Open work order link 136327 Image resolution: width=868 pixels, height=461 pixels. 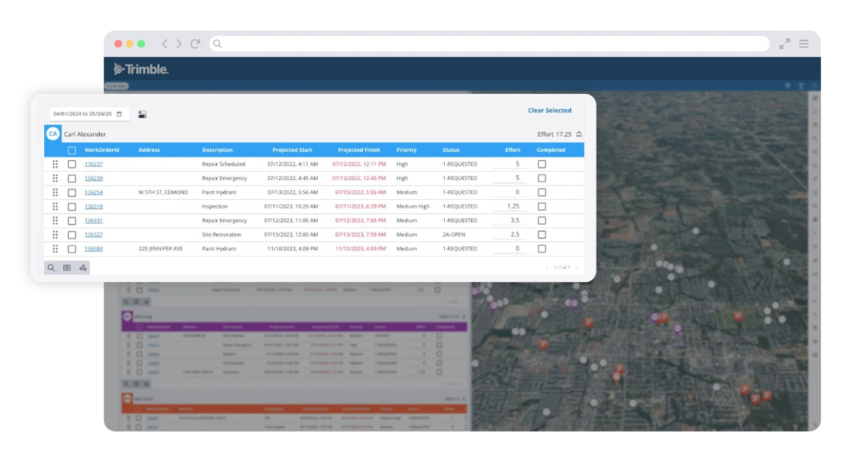pos(93,235)
